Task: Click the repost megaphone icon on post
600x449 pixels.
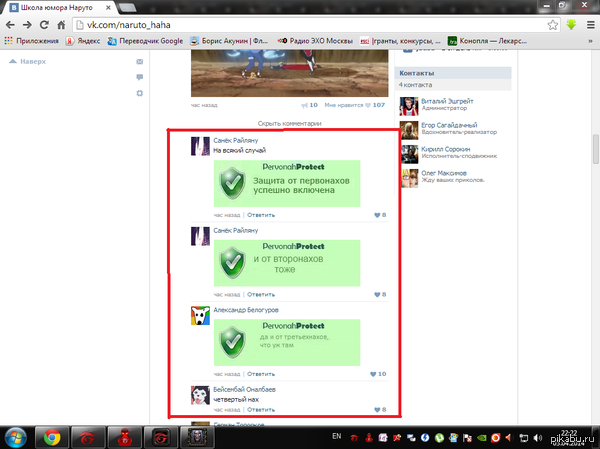Action: click(303, 104)
